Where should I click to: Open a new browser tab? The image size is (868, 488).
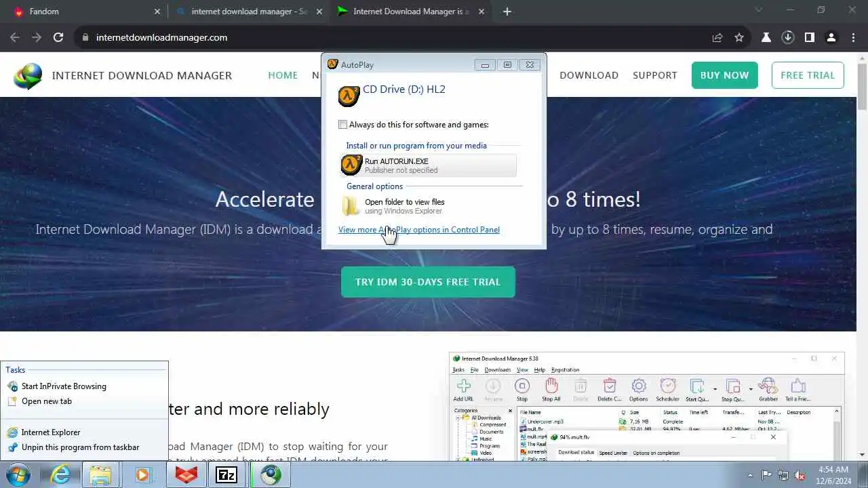click(x=507, y=12)
